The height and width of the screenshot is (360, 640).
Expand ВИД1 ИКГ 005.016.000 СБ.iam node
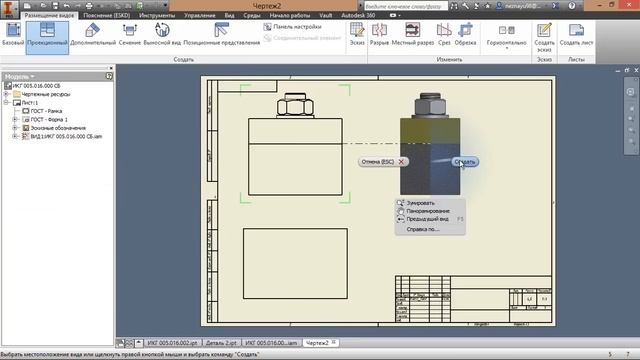tap(15, 136)
